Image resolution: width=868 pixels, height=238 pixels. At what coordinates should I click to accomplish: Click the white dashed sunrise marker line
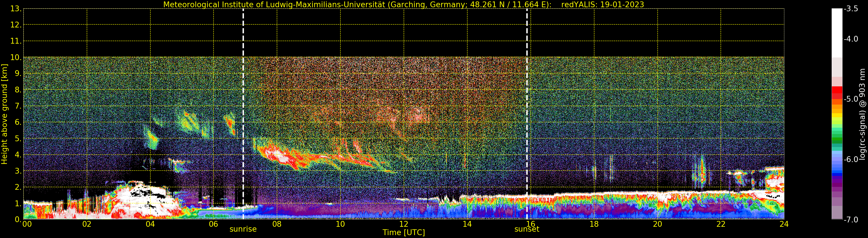point(243,114)
